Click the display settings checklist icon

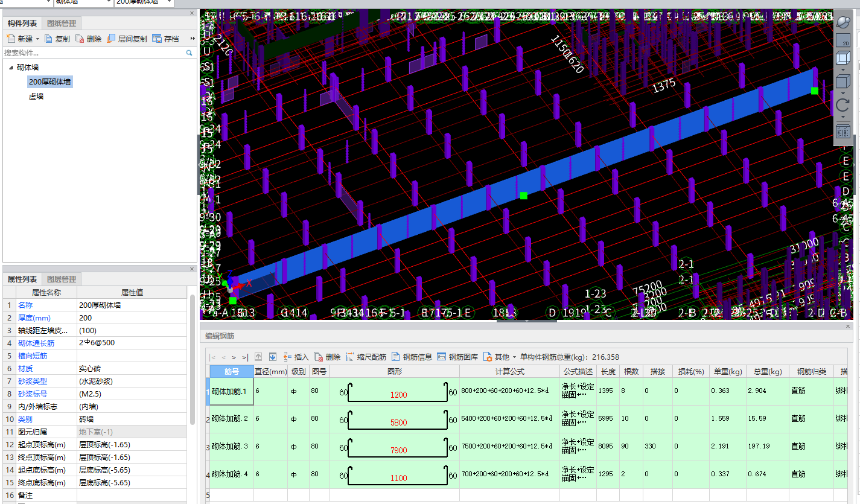(x=843, y=132)
